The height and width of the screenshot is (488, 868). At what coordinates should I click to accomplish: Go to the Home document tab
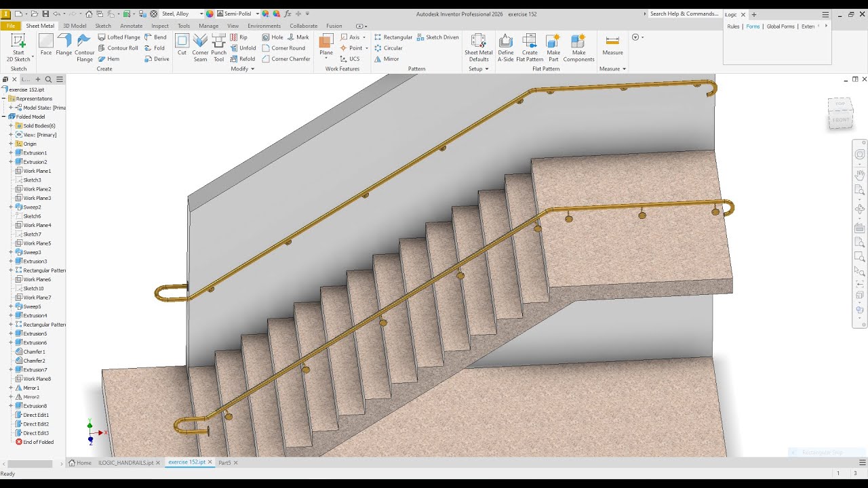(80, 462)
